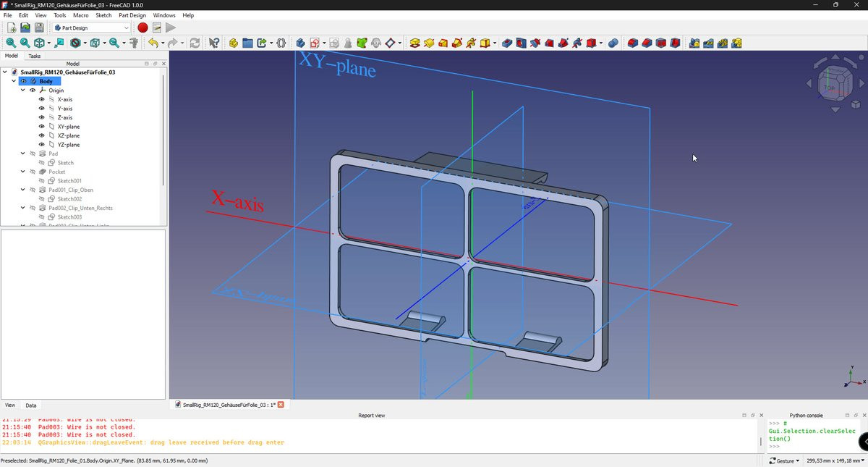
Task: Switch to the Tasks tab
Action: coord(34,56)
